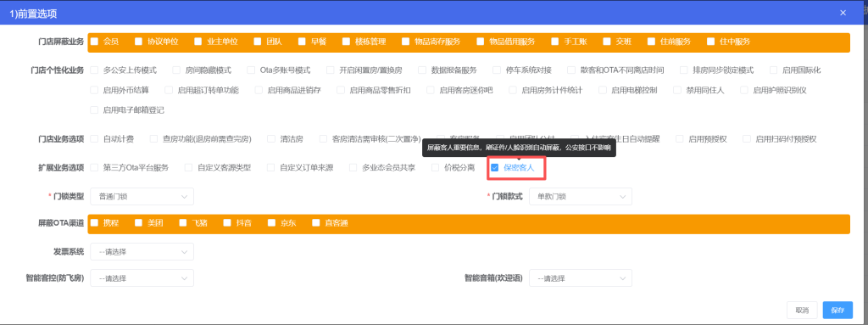Enable the 禁用同住人 checkbox

click(676, 90)
